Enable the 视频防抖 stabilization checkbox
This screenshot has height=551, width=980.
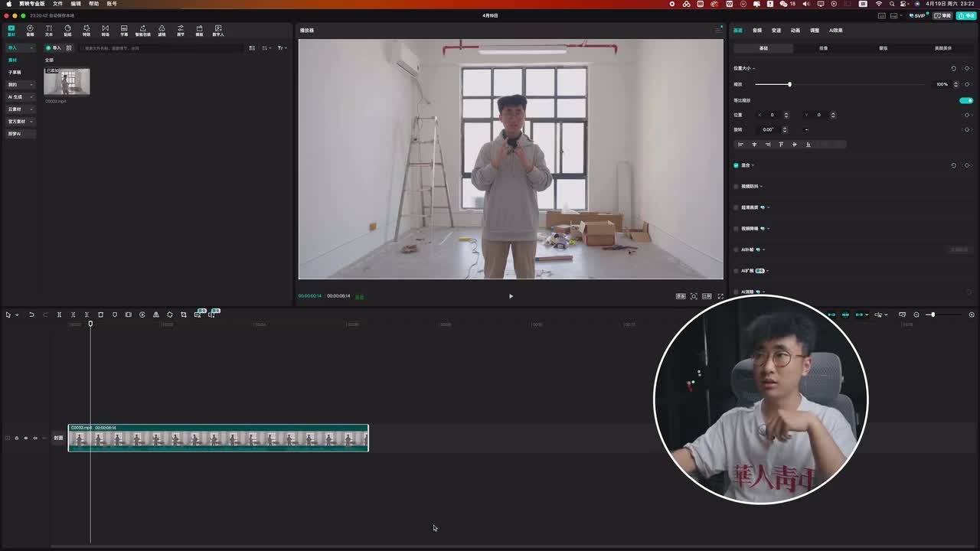pos(737,186)
